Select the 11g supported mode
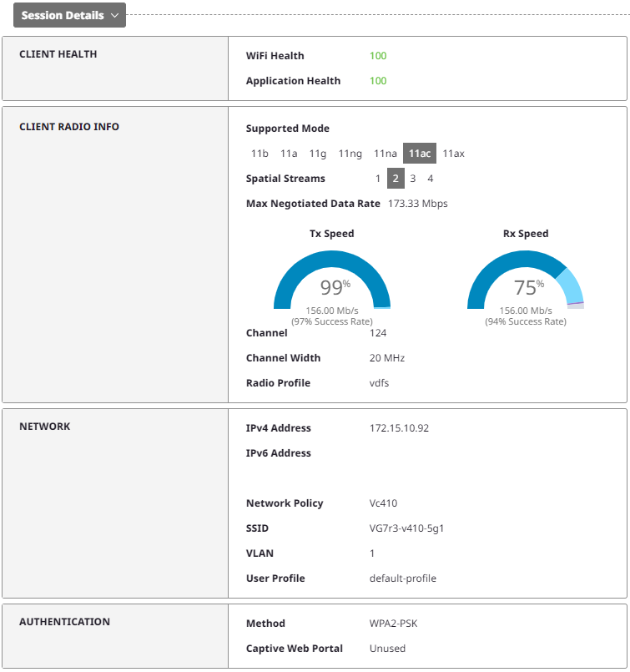Viewport: 630px width, 672px height. 317,154
